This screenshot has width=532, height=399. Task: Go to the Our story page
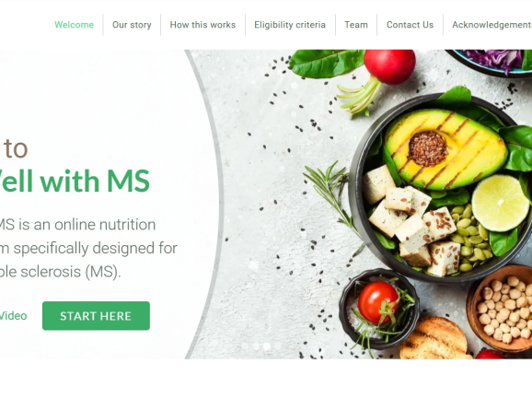pyautogui.click(x=132, y=25)
